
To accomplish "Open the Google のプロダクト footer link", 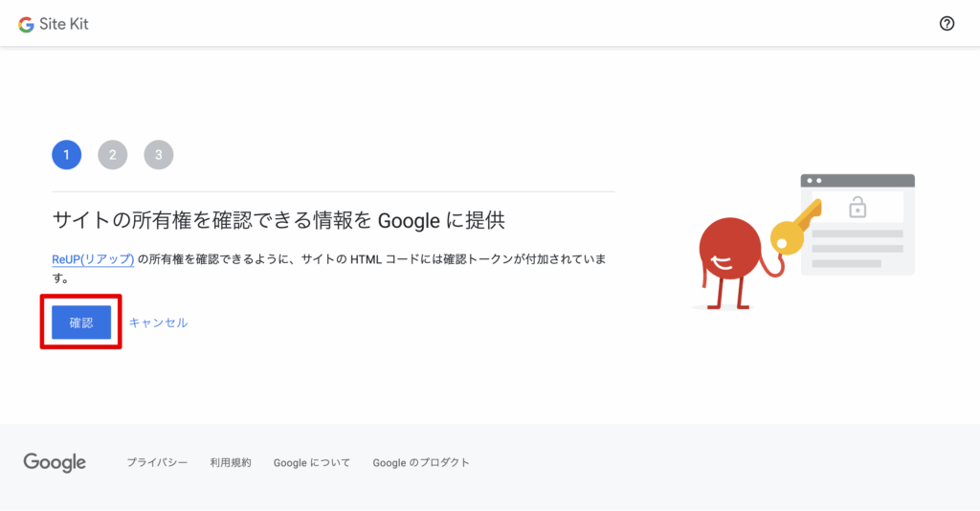I will pyautogui.click(x=421, y=463).
